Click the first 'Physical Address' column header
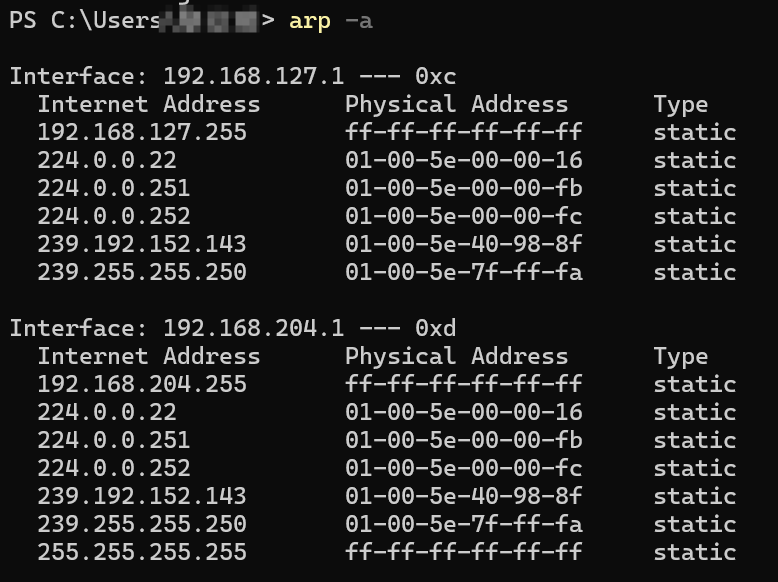The height and width of the screenshot is (582, 778). pos(456,104)
